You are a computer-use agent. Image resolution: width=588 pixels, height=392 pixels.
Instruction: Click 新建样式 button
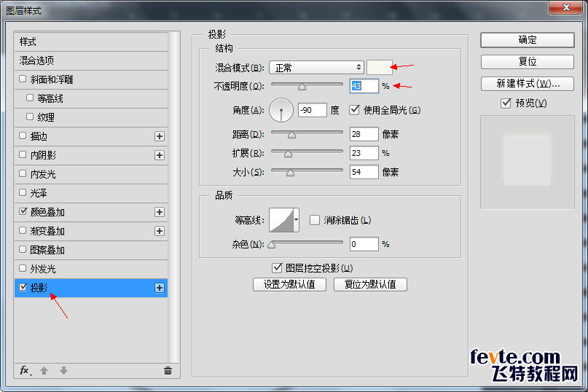(528, 84)
